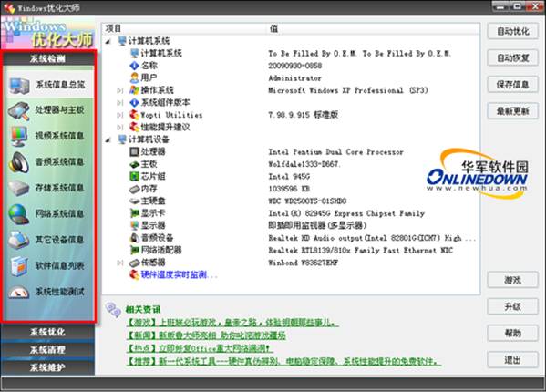This screenshot has height=392, width=546.
Task: Expand the 系统组件版本 tree node
Action: (120, 103)
